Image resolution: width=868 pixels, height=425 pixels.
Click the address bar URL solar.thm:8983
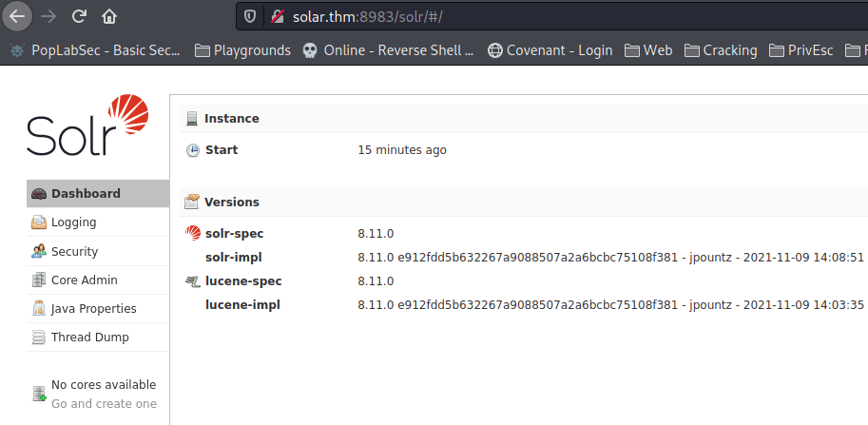[368, 16]
